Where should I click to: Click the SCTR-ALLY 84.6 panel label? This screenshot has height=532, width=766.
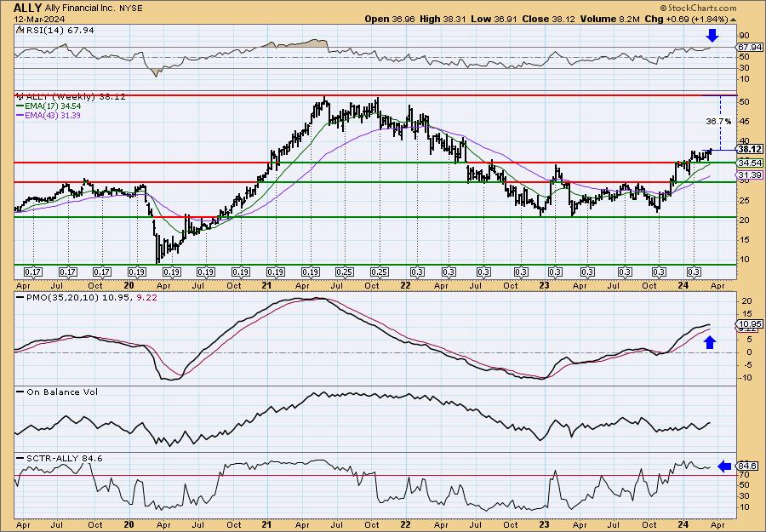[x=64, y=458]
